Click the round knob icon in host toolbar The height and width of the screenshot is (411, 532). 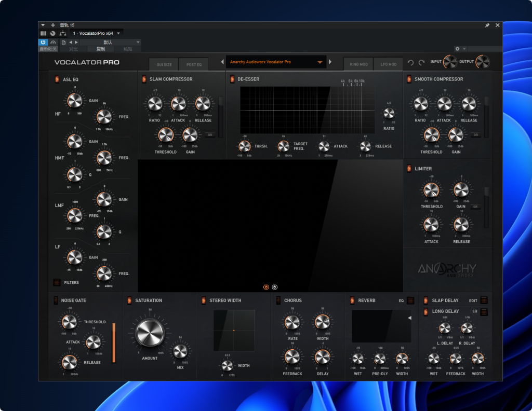click(53, 33)
